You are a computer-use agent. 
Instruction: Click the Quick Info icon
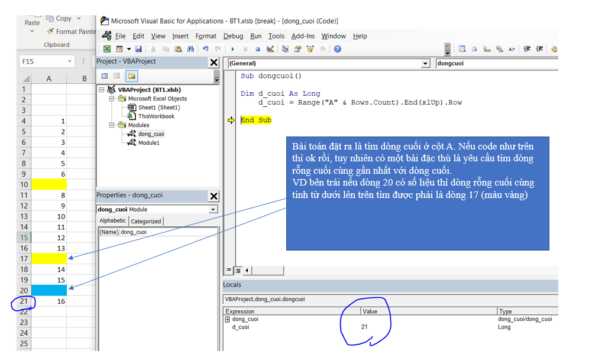click(487, 49)
